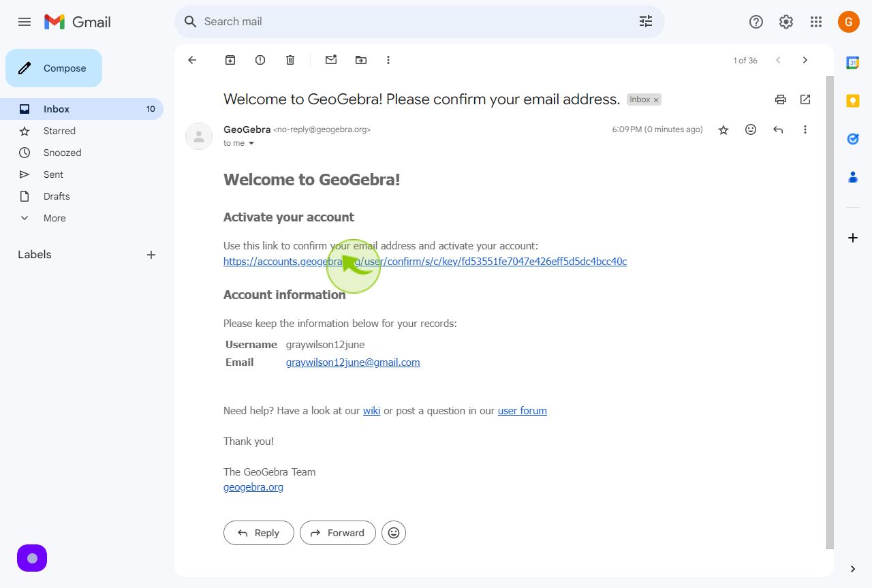Click username graywilson12june text
The height and width of the screenshot is (588, 872).
(x=325, y=345)
